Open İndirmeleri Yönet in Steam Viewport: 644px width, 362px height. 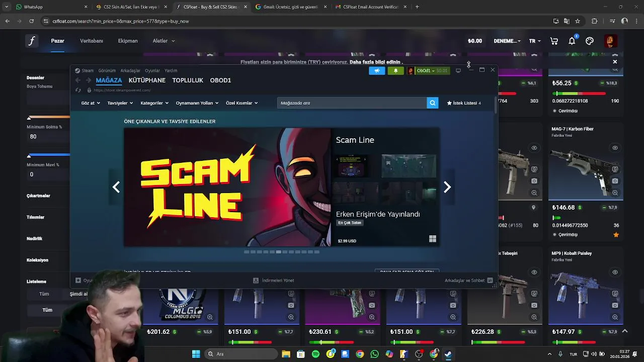(274, 281)
